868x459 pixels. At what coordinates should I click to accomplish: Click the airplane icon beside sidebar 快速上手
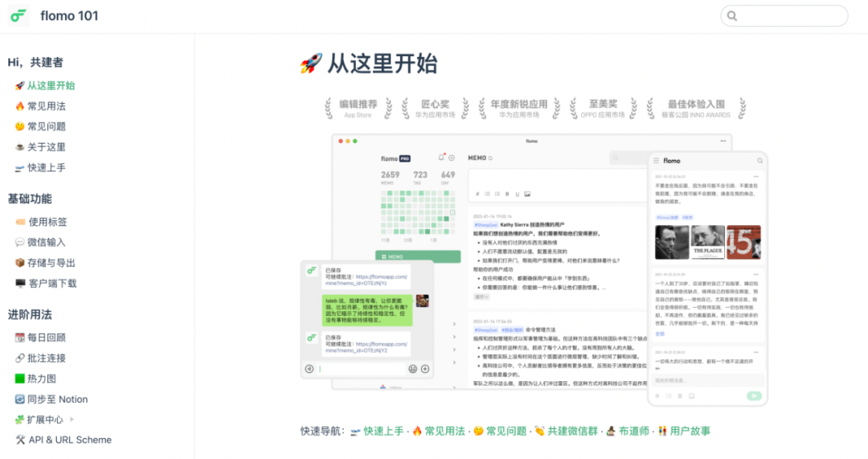20,168
